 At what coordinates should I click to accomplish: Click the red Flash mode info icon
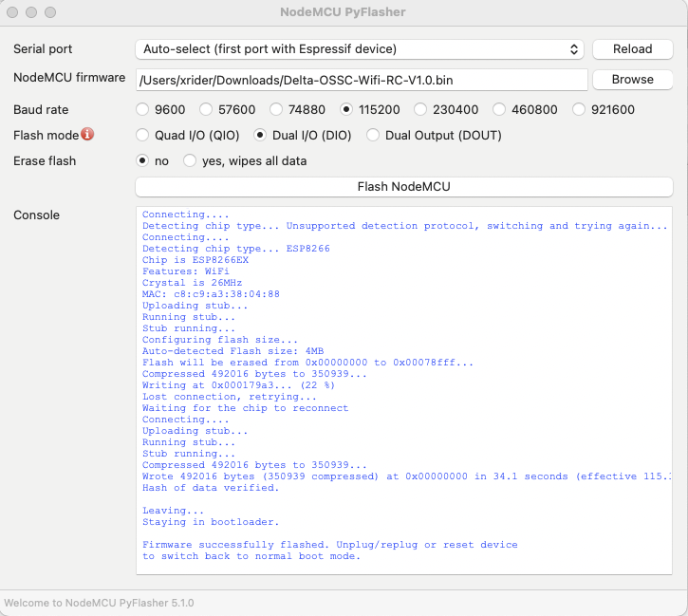pos(87,134)
